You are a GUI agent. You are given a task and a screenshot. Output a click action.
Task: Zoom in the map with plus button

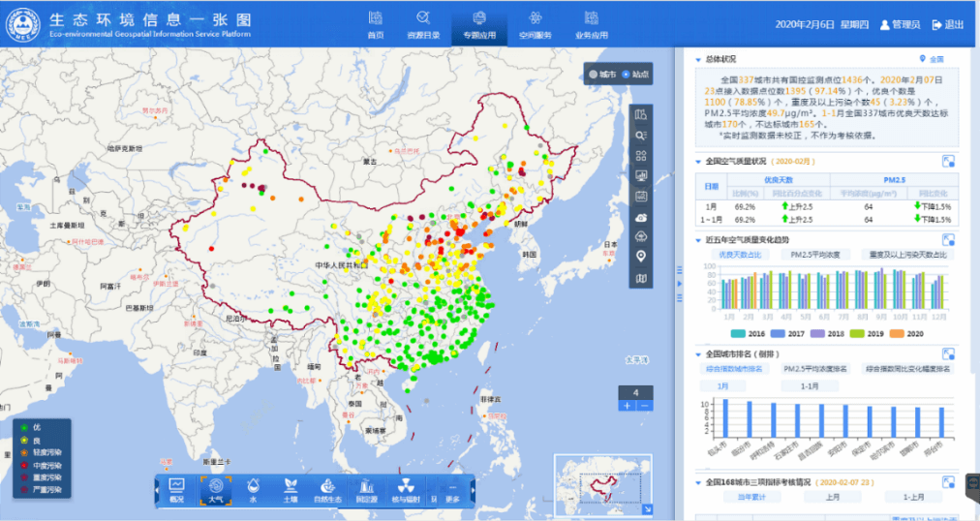click(627, 406)
